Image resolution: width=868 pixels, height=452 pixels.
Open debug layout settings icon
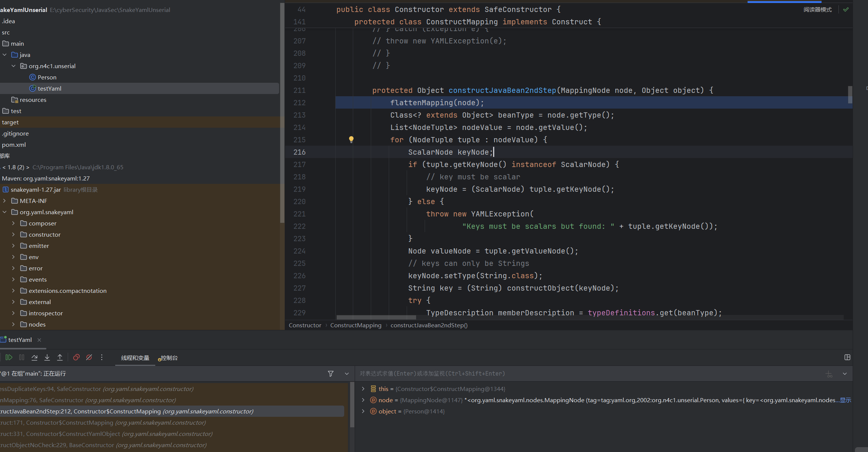[x=847, y=358]
